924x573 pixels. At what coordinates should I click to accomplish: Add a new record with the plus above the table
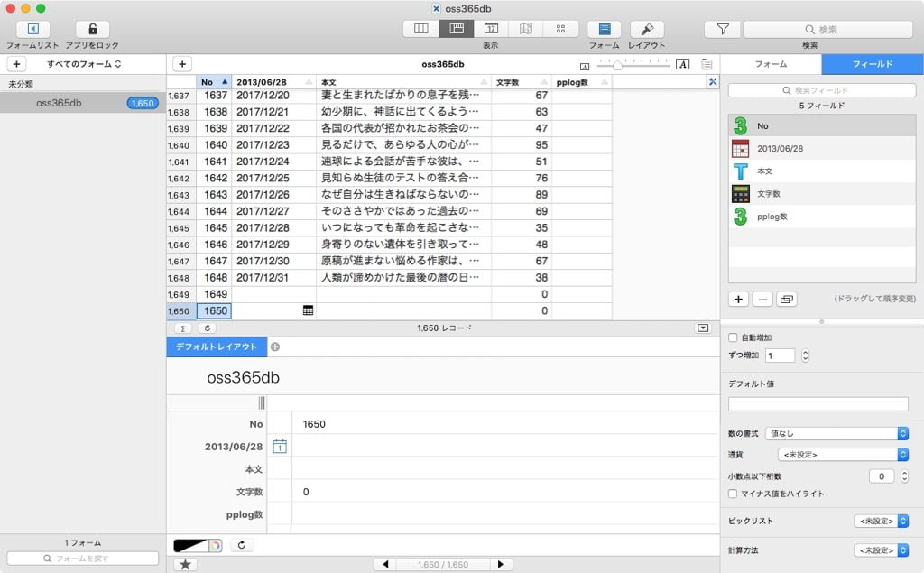[182, 64]
